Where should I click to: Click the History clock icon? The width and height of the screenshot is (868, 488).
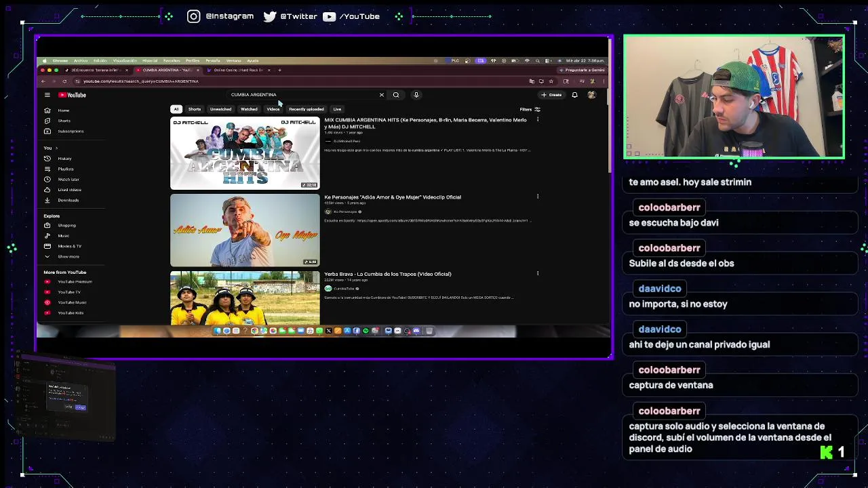pos(47,159)
